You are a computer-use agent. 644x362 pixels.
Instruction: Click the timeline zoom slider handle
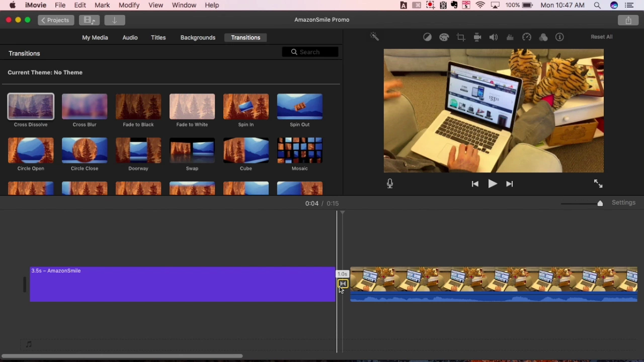tap(600, 203)
